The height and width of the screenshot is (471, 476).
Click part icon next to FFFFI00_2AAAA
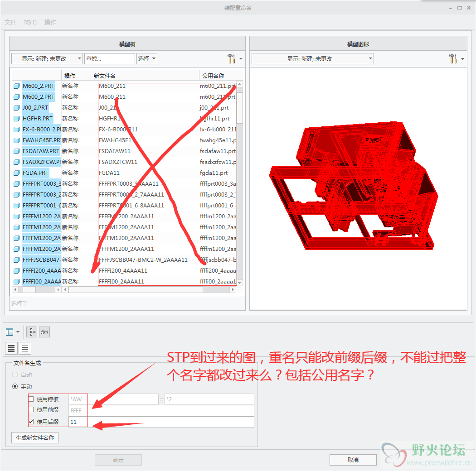tap(17, 282)
